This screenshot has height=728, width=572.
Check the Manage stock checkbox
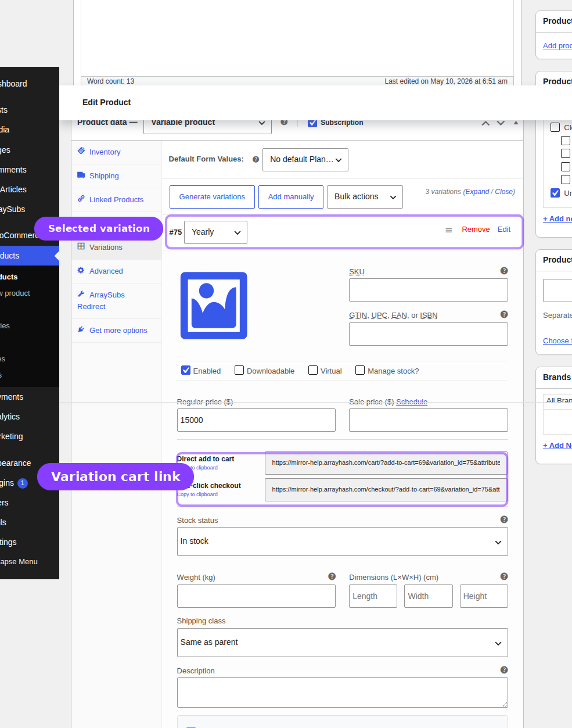[x=360, y=370]
